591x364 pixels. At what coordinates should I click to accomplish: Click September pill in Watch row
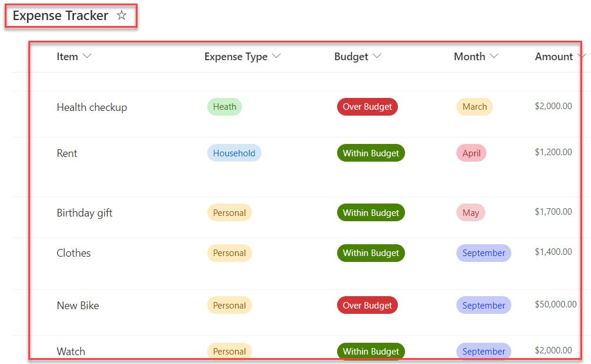tap(484, 351)
